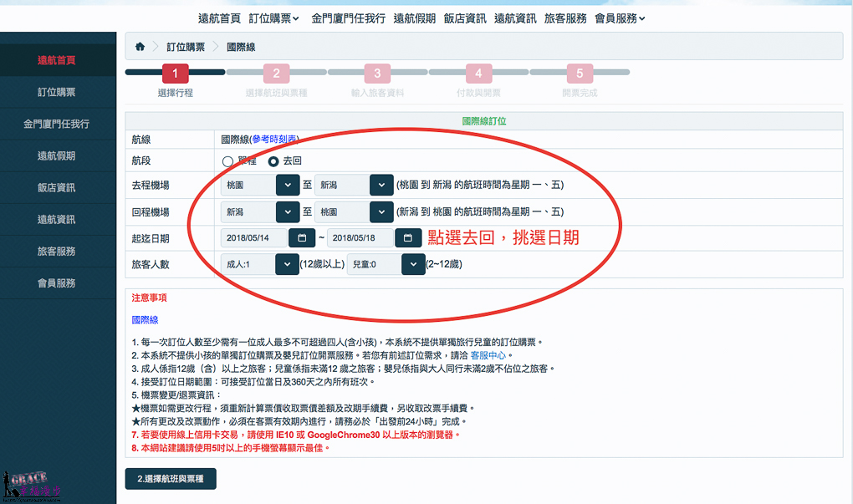Open 遠航假期 in top navigation

click(x=415, y=18)
